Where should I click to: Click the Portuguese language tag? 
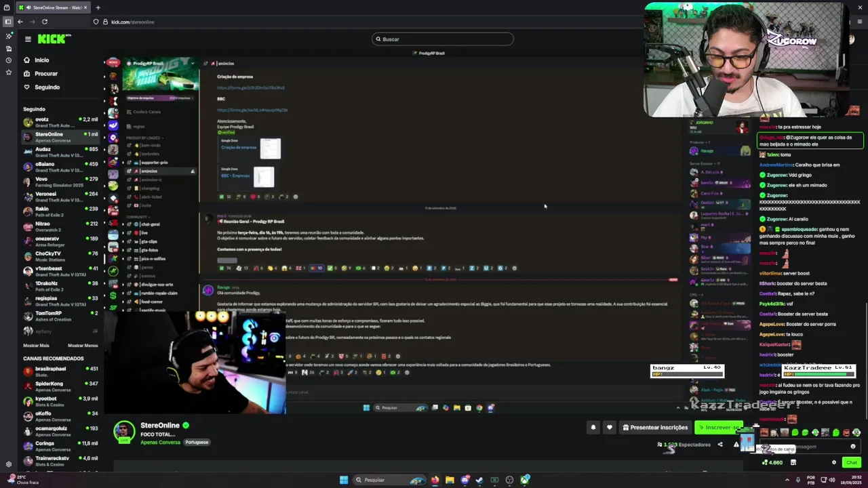(197, 443)
